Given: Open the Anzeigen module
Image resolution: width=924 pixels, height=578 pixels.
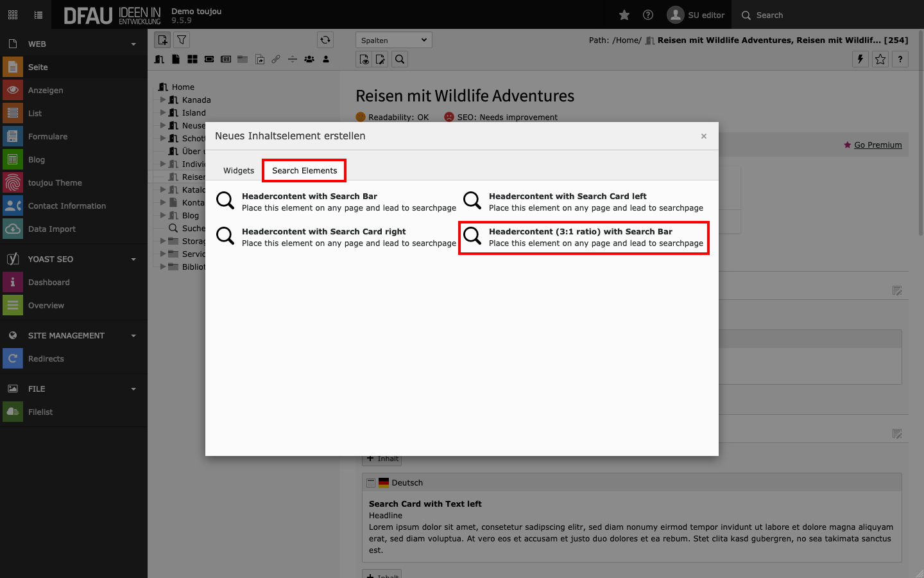Looking at the screenshot, I should coord(46,91).
